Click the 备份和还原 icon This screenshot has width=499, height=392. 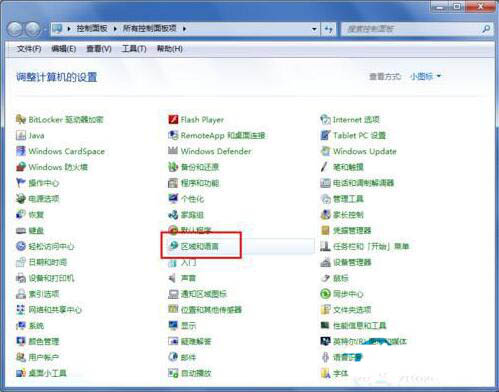(173, 167)
